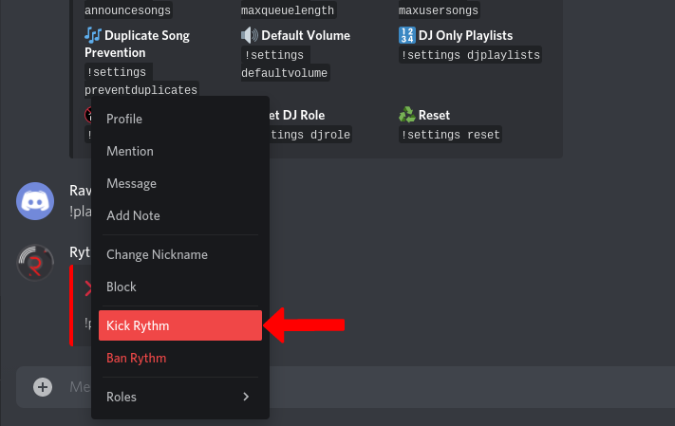Choose Message in the context menu
The image size is (675, 426).
(x=180, y=183)
